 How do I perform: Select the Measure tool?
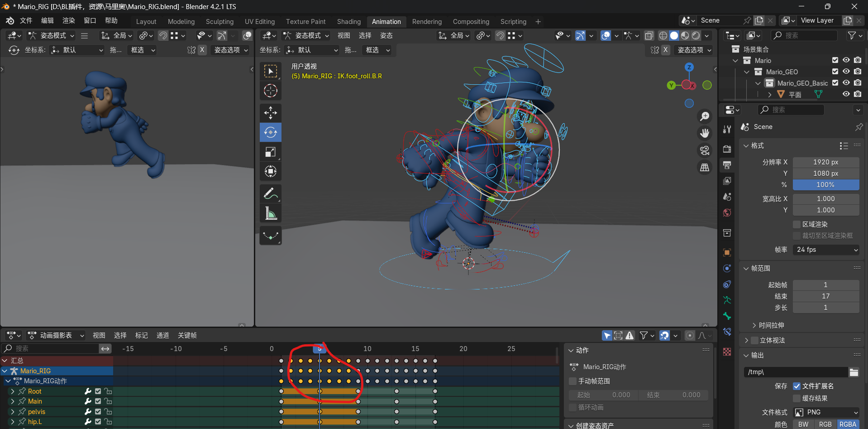tap(271, 213)
